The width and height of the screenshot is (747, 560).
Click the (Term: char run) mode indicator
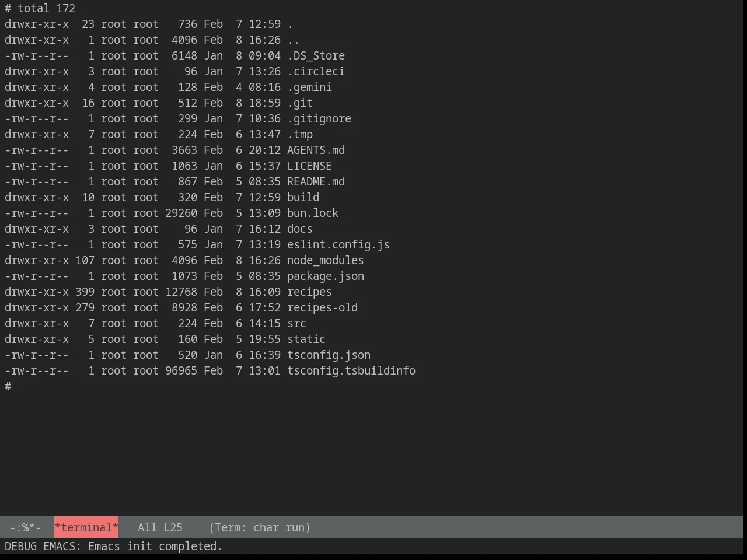pos(260,527)
